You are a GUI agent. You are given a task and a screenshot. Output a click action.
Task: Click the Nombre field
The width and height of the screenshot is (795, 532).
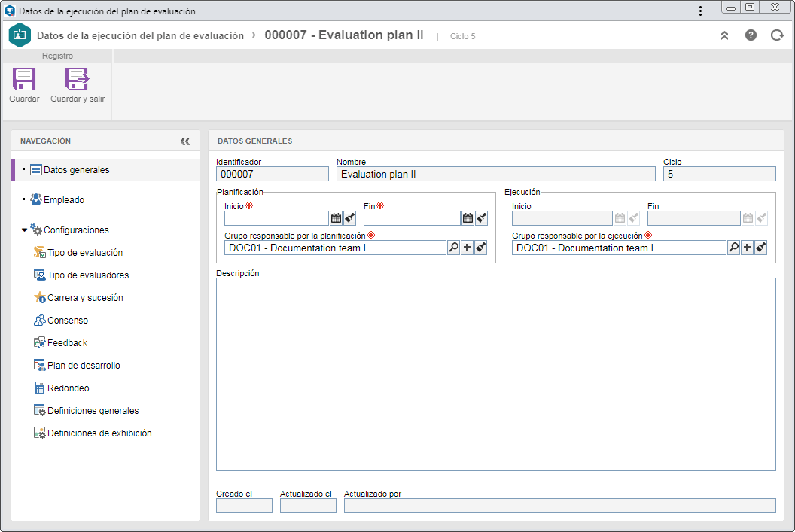[496, 175]
